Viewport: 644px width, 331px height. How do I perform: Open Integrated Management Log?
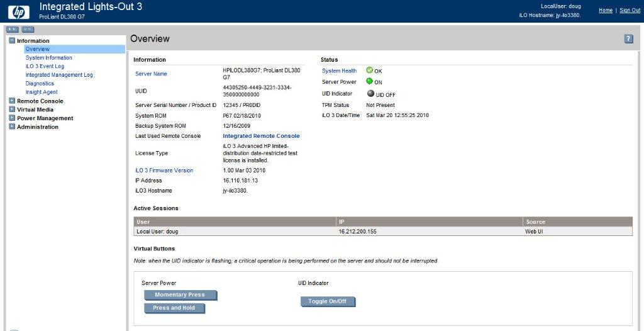point(59,75)
